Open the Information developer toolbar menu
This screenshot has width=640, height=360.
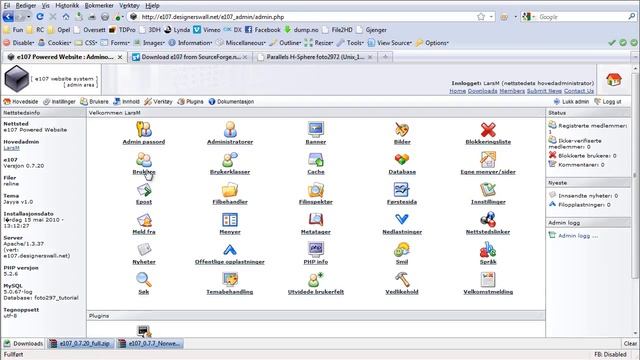point(191,42)
